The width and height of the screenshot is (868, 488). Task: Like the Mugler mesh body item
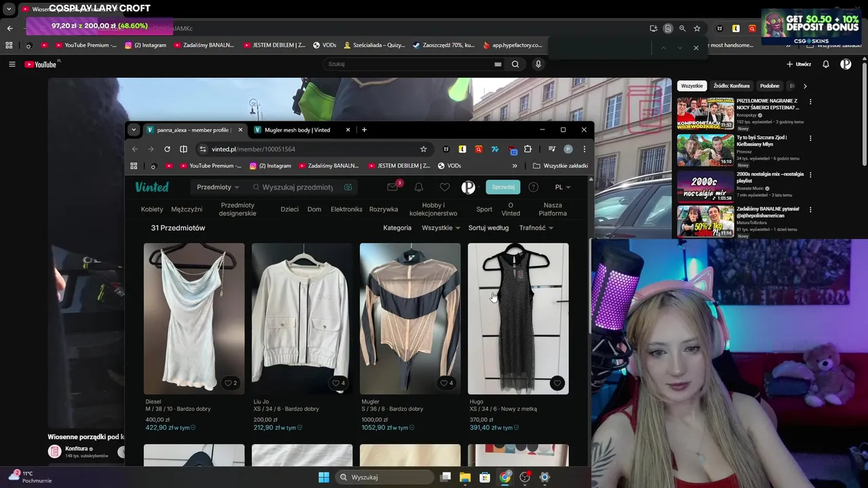tap(446, 383)
